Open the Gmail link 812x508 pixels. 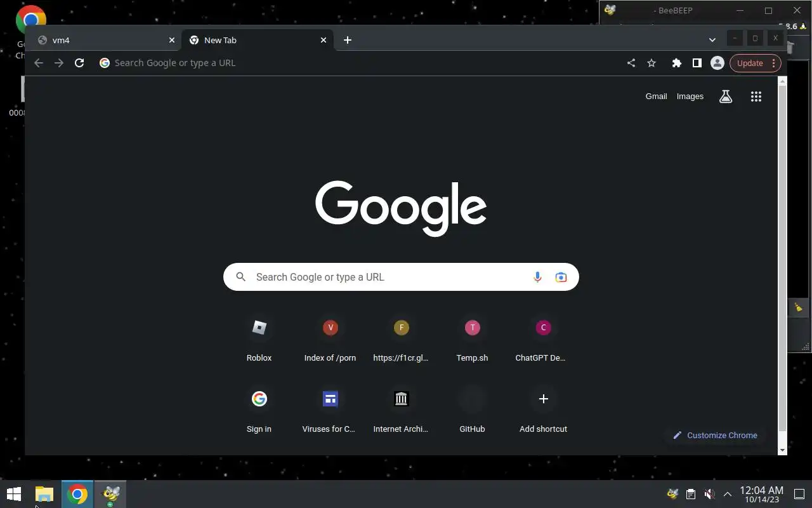click(656, 97)
